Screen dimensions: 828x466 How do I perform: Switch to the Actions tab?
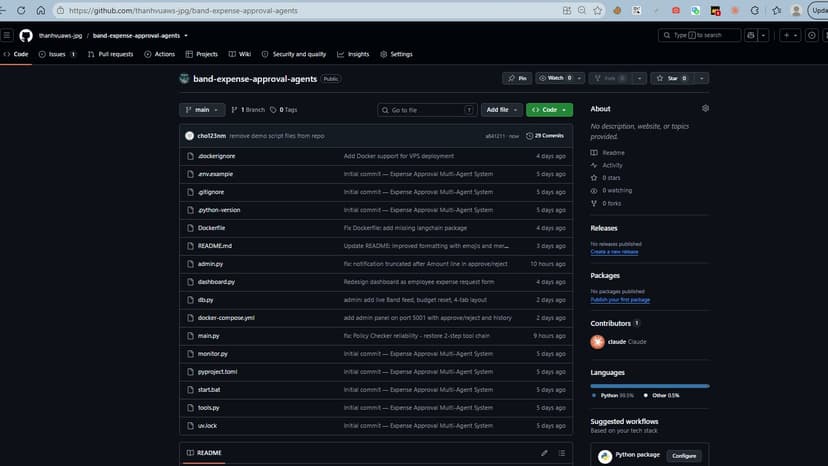pos(159,54)
